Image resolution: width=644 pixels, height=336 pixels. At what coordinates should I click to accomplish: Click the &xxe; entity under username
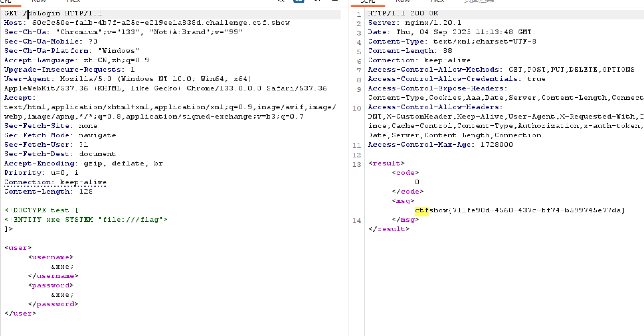[x=63, y=267]
